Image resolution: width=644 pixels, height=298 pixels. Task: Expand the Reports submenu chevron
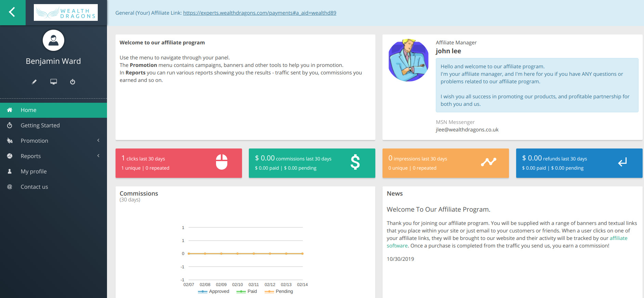(98, 156)
